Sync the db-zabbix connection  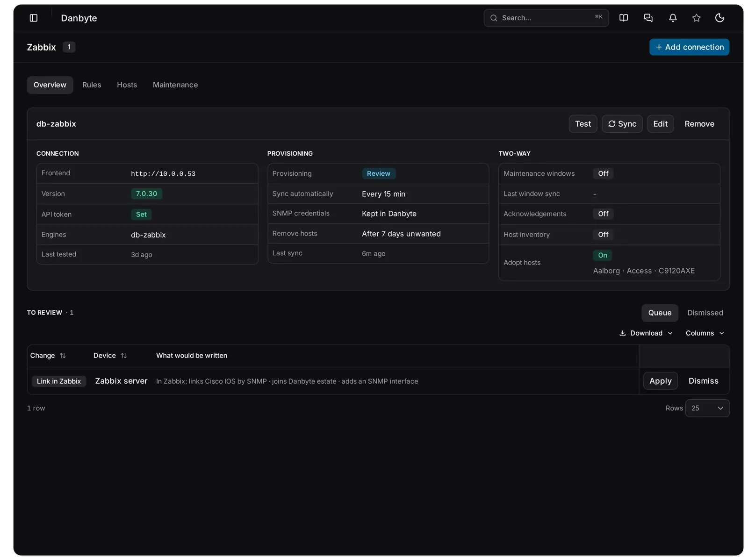coord(622,124)
